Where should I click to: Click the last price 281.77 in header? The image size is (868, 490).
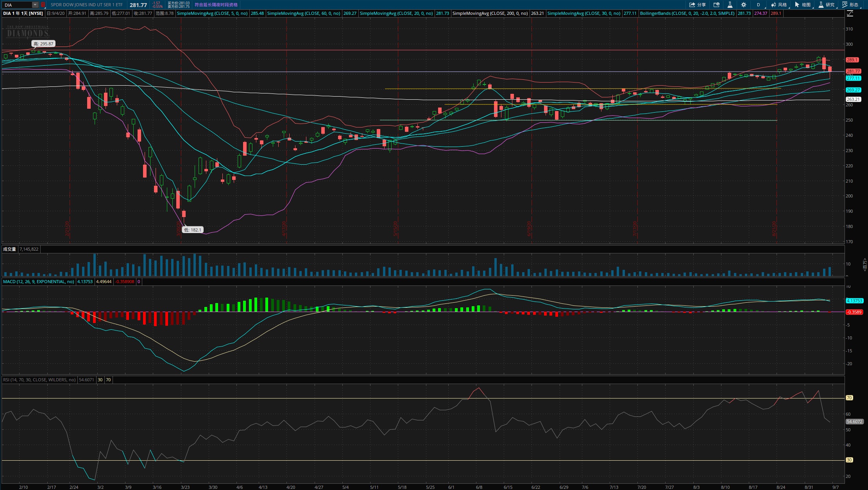[x=138, y=5]
